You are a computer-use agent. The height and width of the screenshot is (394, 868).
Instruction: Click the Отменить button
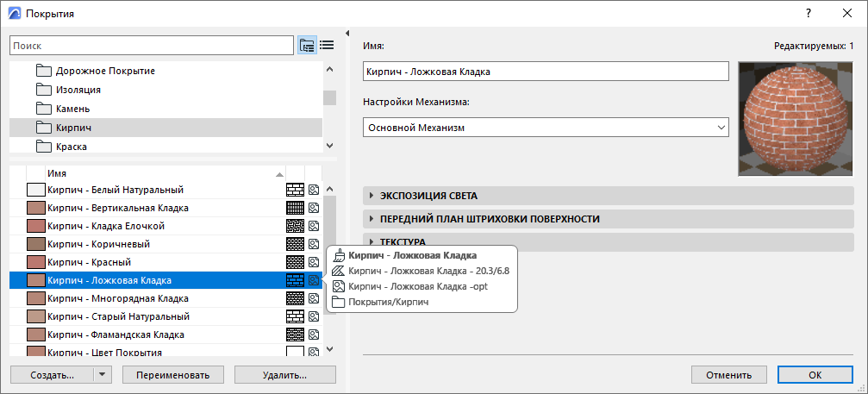[x=728, y=375]
